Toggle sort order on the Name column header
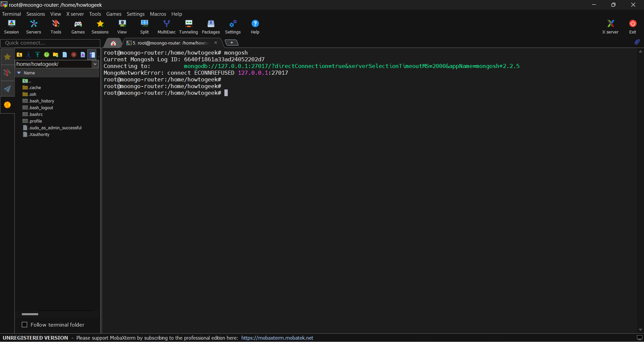Screen dimensions: 644x342 coord(29,73)
